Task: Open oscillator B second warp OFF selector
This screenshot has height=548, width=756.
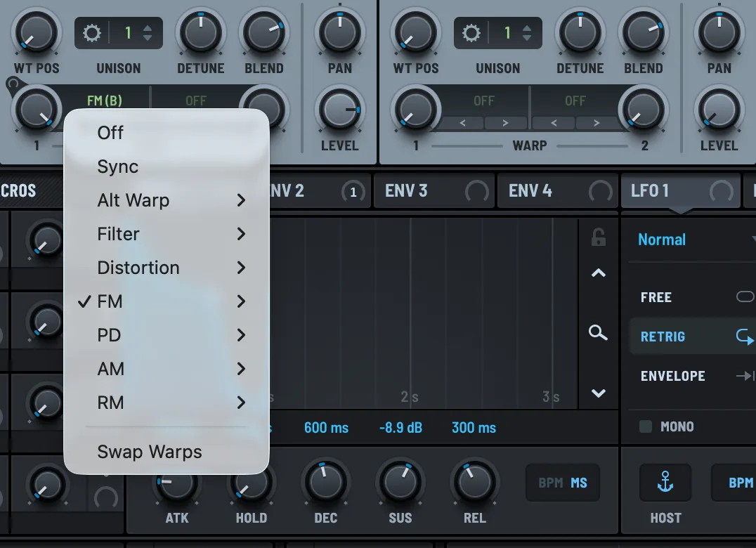Action: pos(575,100)
